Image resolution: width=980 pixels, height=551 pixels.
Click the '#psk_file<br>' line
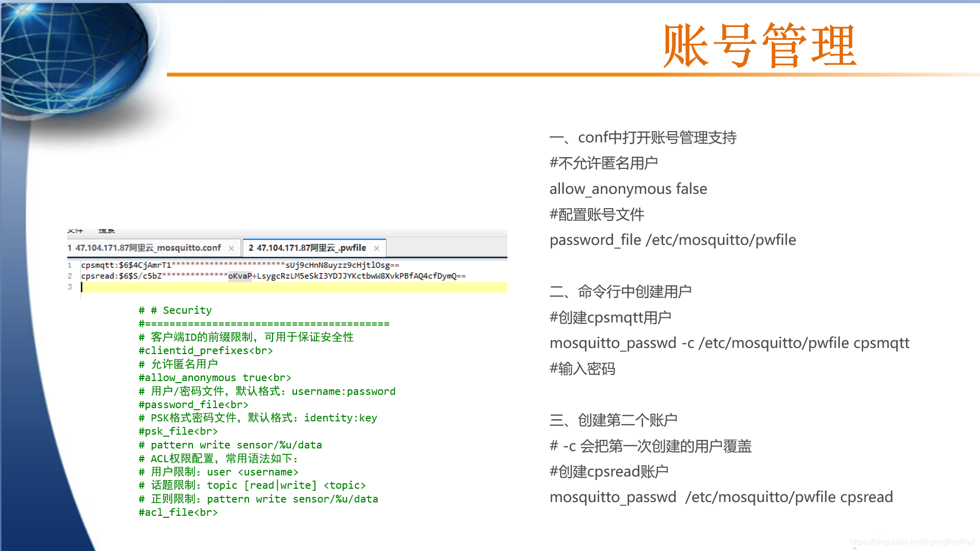(x=178, y=431)
